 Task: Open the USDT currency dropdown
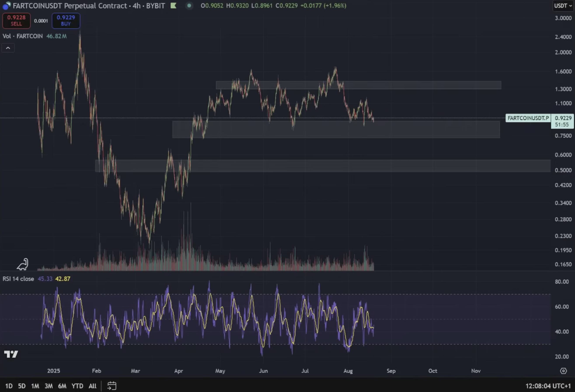tap(563, 6)
